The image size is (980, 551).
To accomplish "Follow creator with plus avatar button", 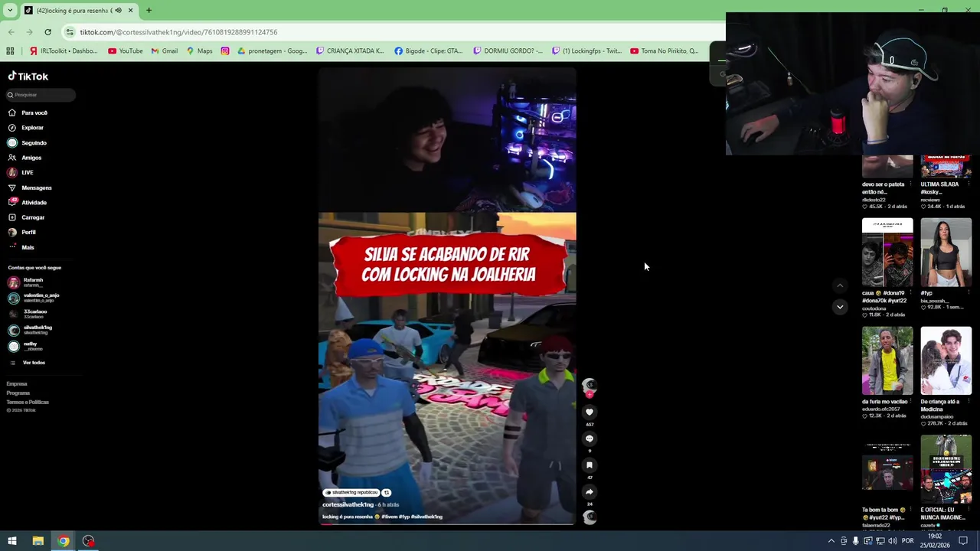I will pyautogui.click(x=590, y=393).
